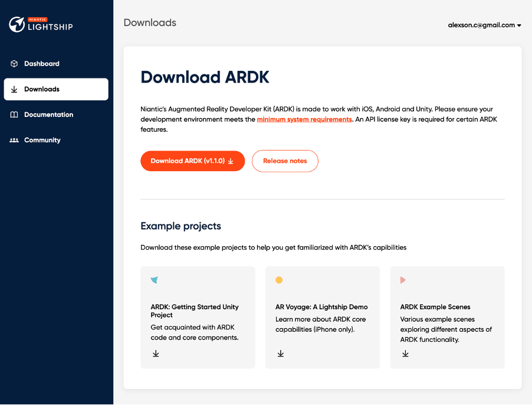Click the Downloads page title at top
The width and height of the screenshot is (532, 405).
150,23
